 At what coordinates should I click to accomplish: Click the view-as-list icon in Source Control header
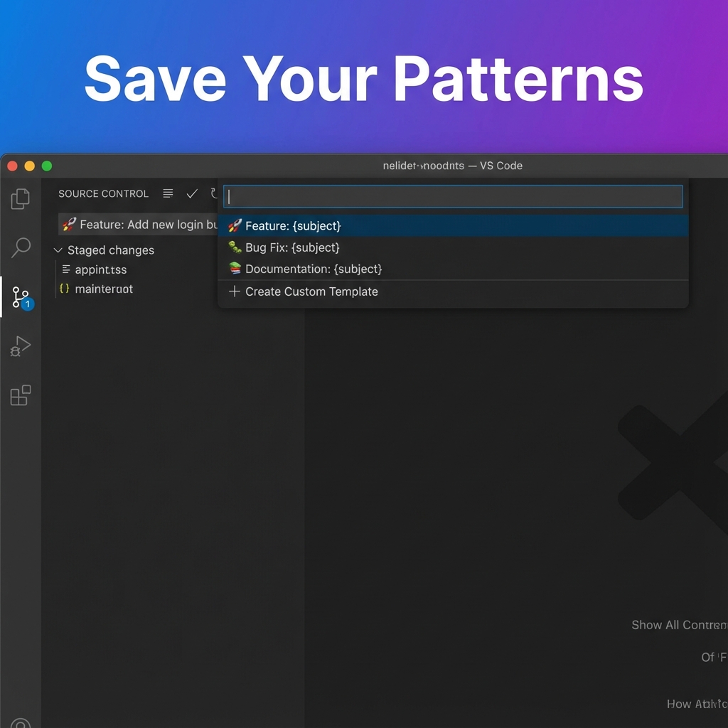[168, 193]
